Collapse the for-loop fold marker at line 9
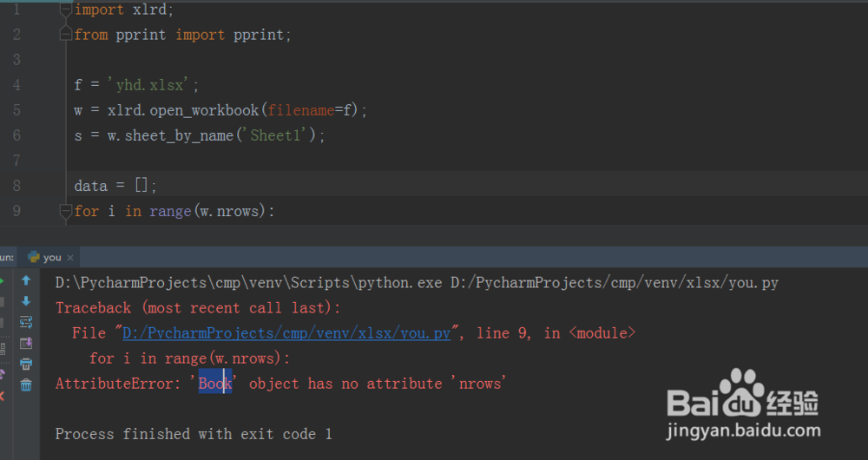Viewport: 868px width, 460px height. (x=65, y=211)
